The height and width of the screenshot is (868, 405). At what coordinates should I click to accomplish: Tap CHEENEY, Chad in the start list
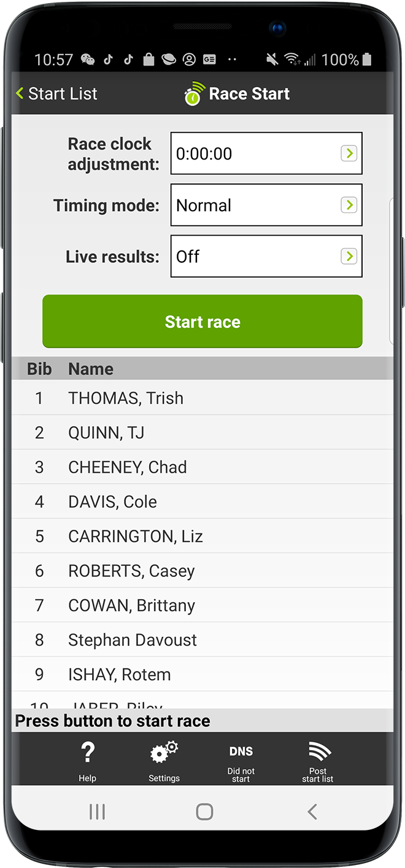202,467
